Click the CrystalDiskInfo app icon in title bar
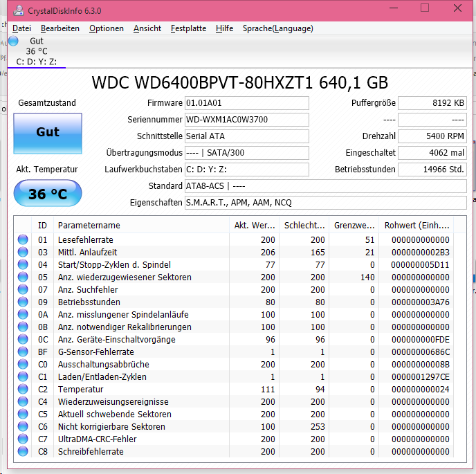Viewport: 476px width, 474px height. [x=19, y=10]
